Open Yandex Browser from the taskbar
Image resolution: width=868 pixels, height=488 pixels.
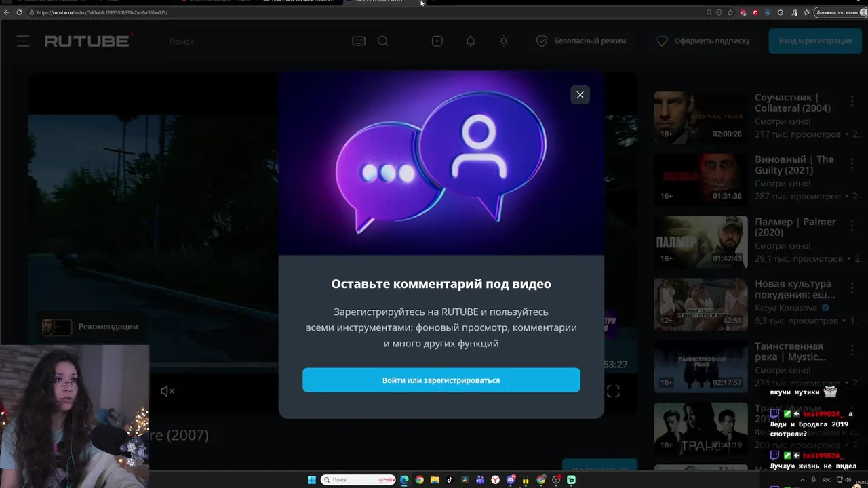click(495, 480)
